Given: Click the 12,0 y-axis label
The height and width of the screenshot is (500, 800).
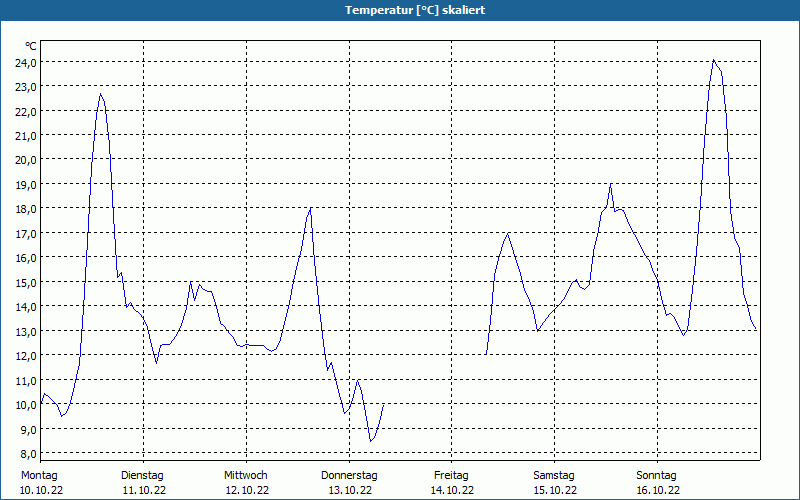Looking at the screenshot, I should 26,356.
